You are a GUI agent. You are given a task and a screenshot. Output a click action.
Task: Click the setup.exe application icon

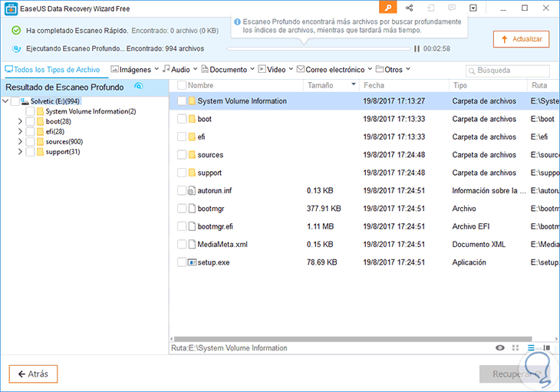tap(192, 262)
